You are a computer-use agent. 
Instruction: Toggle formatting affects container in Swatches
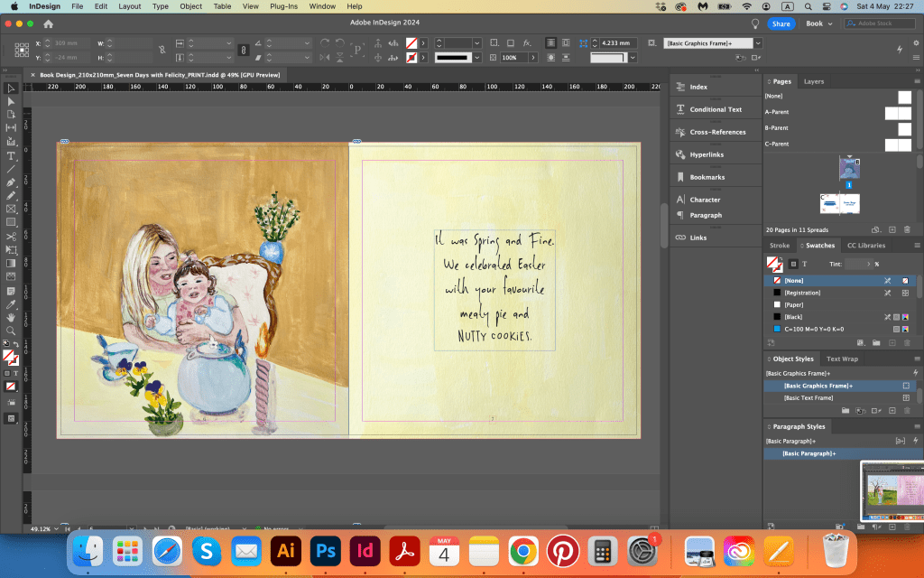(x=792, y=264)
